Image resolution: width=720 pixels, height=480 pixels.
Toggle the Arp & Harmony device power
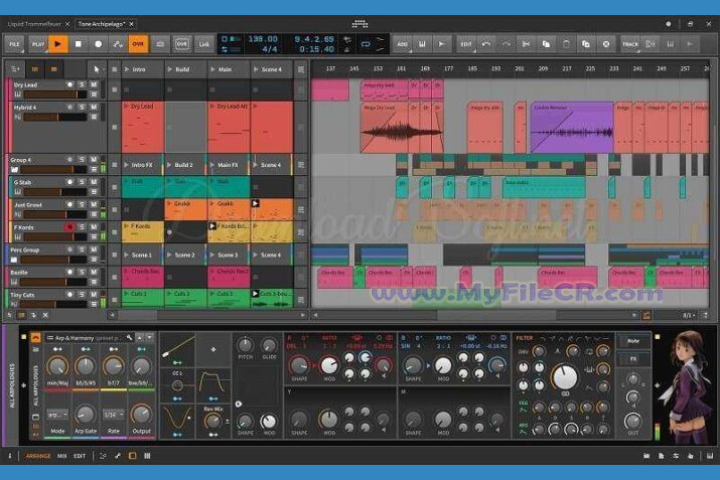pos(35,338)
